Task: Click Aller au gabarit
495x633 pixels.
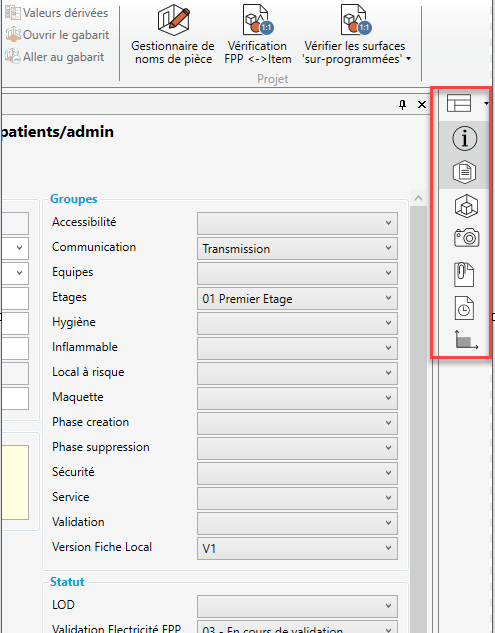Action: click(x=55, y=57)
